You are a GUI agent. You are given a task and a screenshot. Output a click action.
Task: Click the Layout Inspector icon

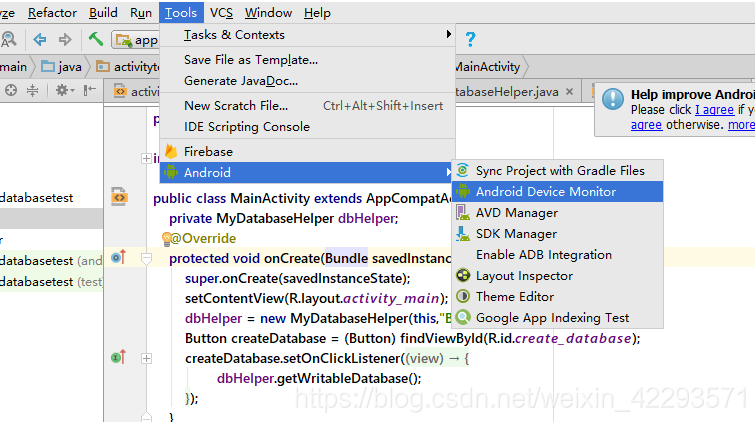point(463,275)
